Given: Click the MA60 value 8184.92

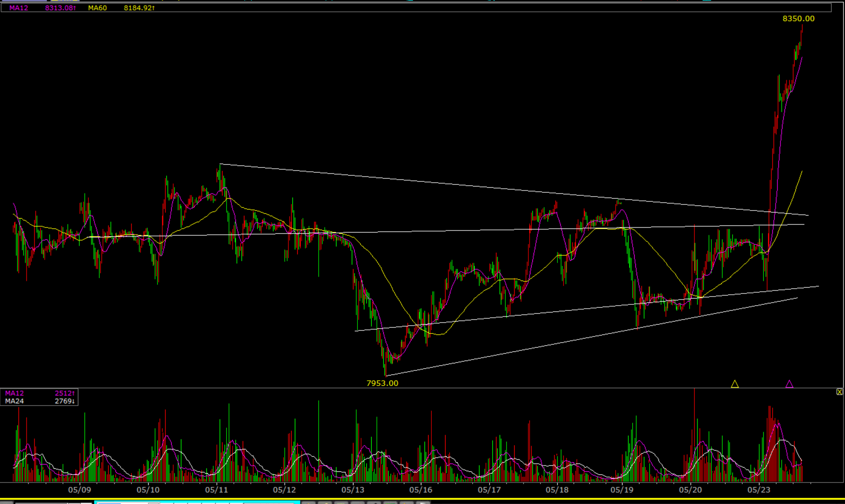Looking at the screenshot, I should coord(139,8).
